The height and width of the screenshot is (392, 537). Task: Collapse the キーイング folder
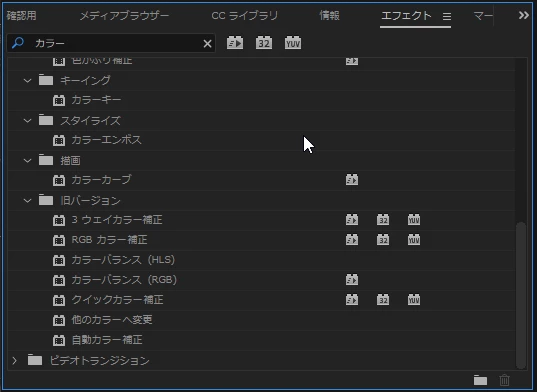tap(27, 80)
